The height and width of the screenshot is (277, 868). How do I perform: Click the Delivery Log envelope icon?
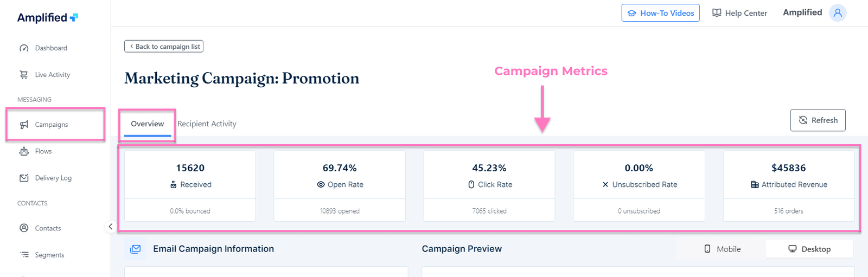click(24, 178)
